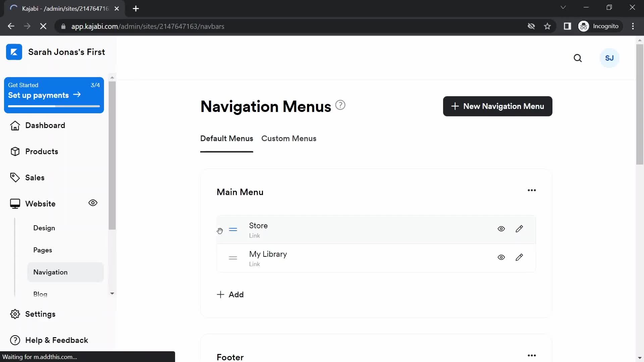
Task: Toggle visibility of My Library link
Action: pyautogui.click(x=501, y=257)
